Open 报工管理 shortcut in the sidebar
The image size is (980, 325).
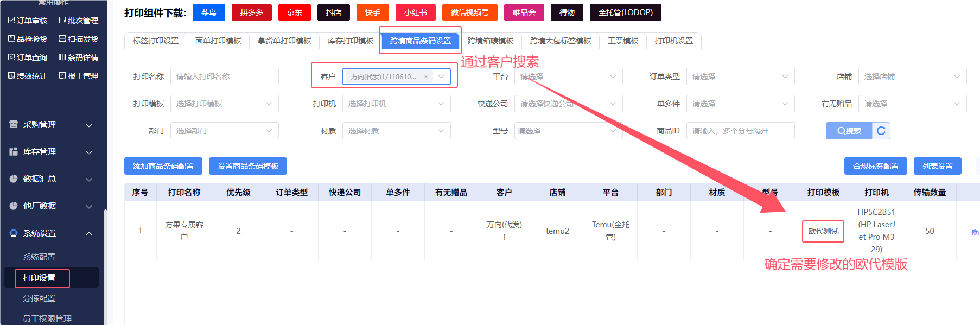click(x=79, y=76)
